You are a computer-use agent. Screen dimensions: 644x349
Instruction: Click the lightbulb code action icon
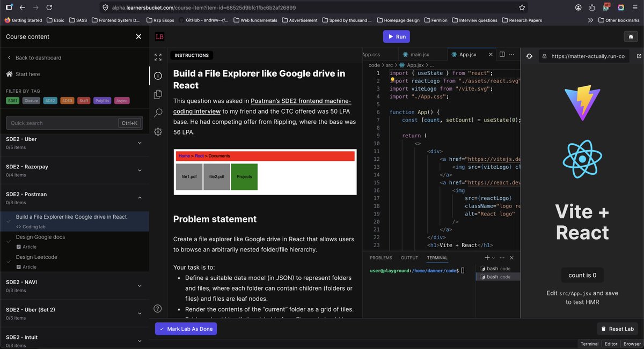click(392, 80)
